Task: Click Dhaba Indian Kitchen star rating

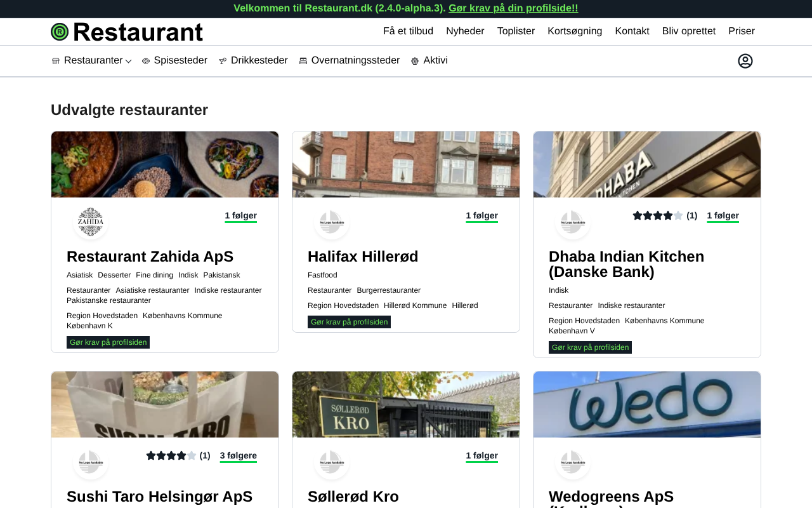Action: pyautogui.click(x=658, y=216)
